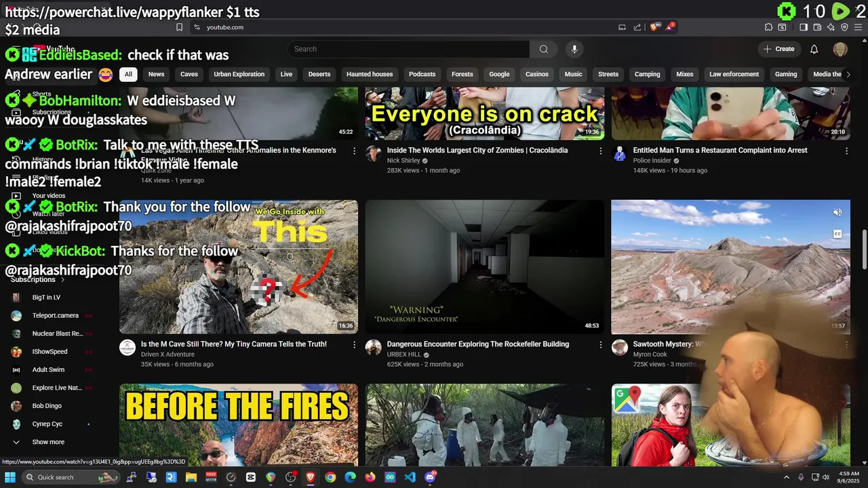Open Myron Cook channel avatar
Viewport: 868px width, 488px height.
coord(619,348)
